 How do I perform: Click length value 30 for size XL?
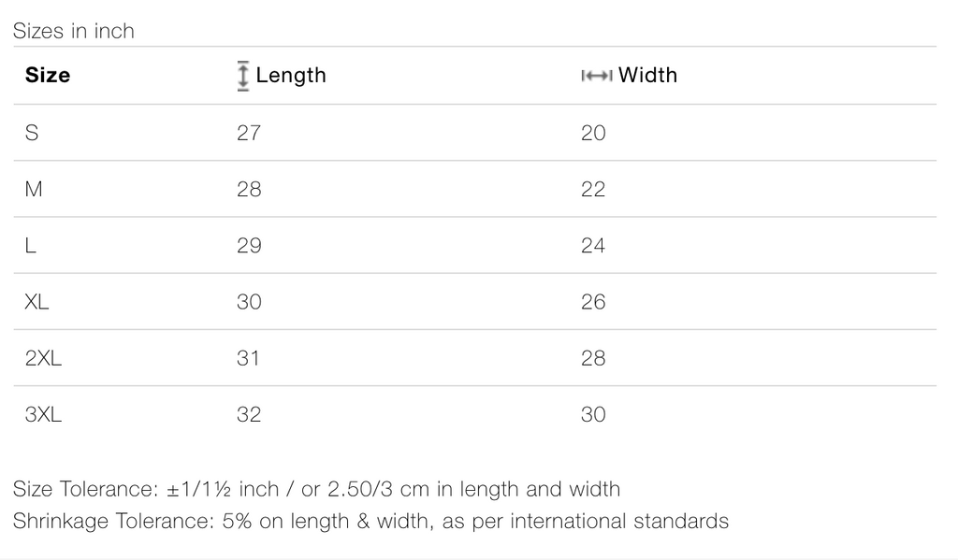(249, 302)
